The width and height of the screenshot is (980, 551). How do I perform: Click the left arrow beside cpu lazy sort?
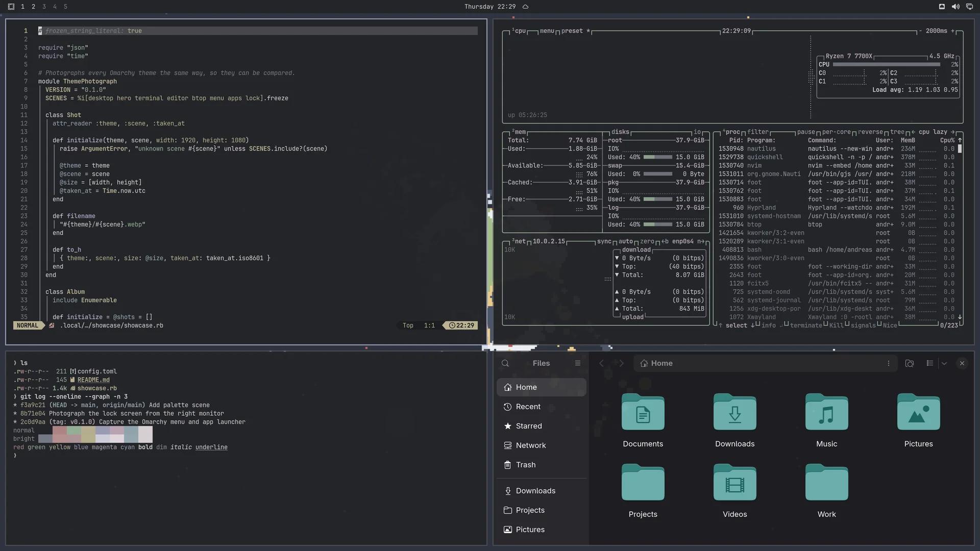(x=913, y=132)
